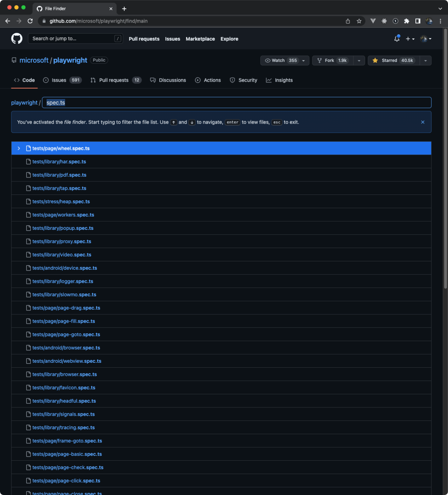
Task: Open the microsoft owner link
Action: pos(34,60)
